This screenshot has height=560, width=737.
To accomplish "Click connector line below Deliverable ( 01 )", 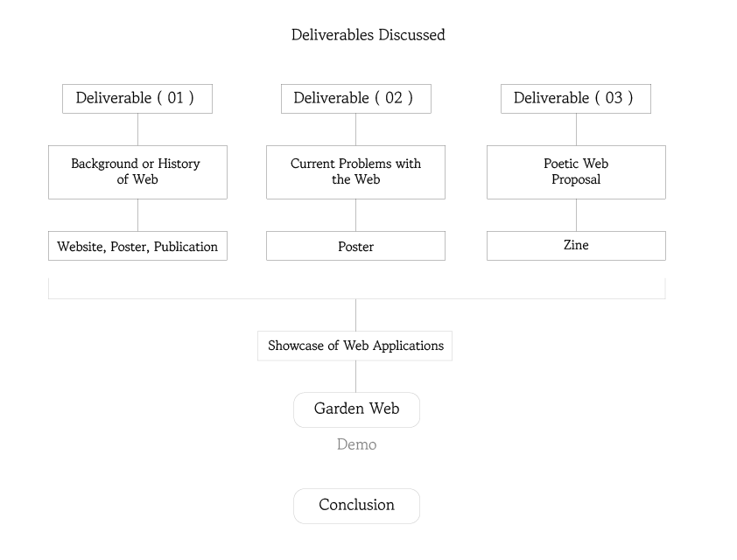I will click(137, 129).
